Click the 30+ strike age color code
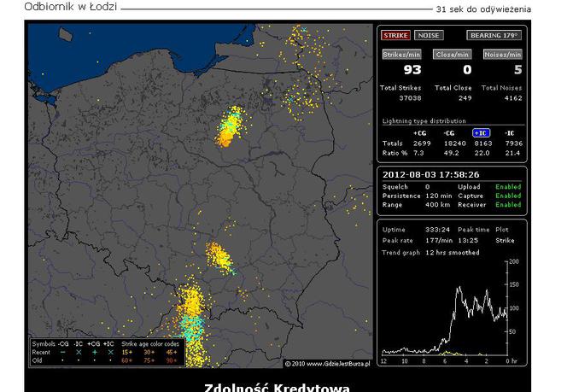 149,352
